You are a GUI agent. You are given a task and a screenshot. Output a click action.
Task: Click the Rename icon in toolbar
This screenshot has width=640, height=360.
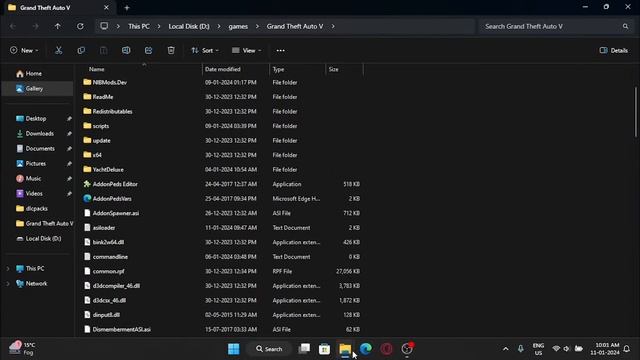(126, 50)
